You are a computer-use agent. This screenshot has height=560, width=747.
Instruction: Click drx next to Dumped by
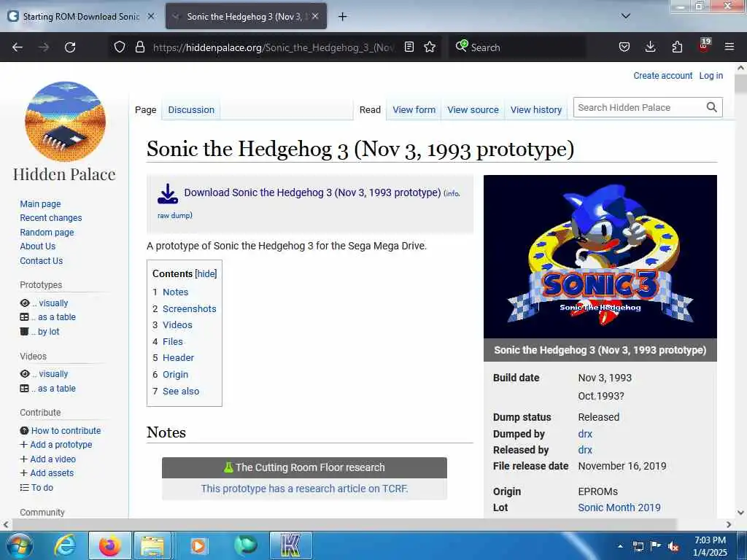pyautogui.click(x=585, y=434)
